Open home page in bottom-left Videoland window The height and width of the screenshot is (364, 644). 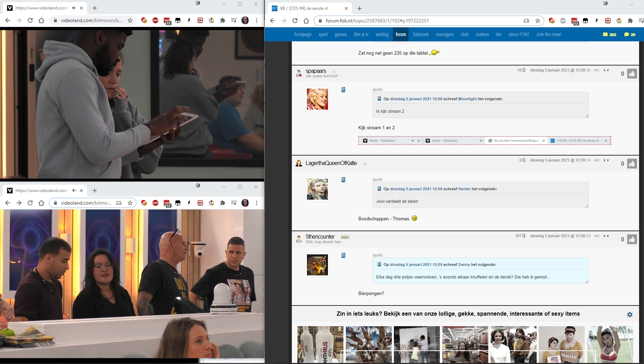pyautogui.click(x=41, y=203)
